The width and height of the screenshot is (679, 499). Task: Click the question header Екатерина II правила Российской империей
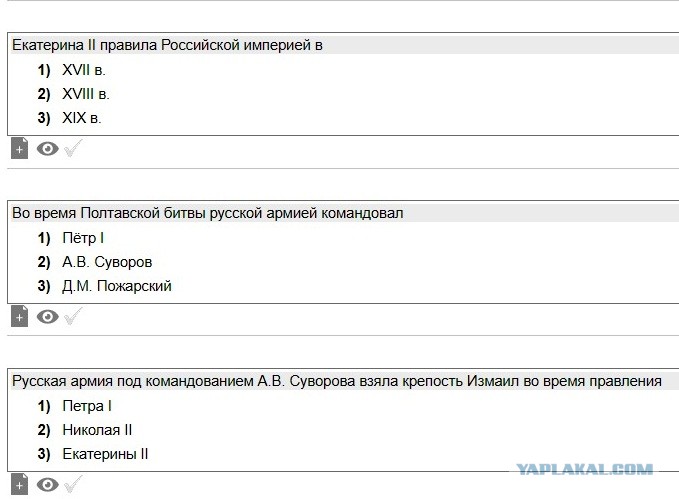point(167,45)
